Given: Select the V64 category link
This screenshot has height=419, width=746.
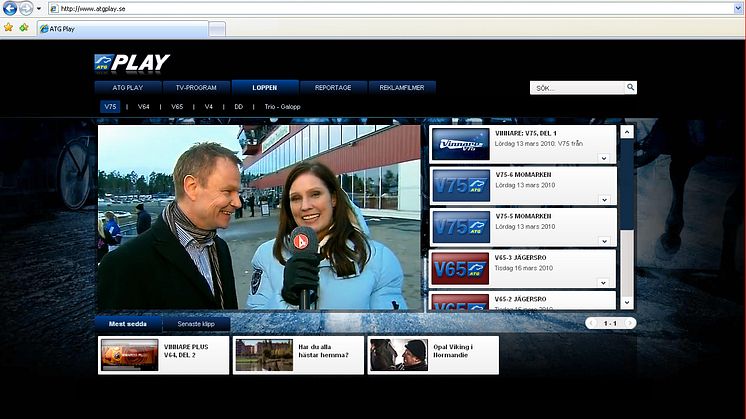Looking at the screenshot, I should [144, 107].
